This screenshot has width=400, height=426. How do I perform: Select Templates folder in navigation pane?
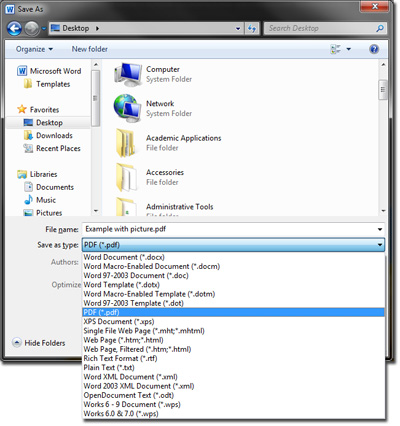click(x=47, y=84)
